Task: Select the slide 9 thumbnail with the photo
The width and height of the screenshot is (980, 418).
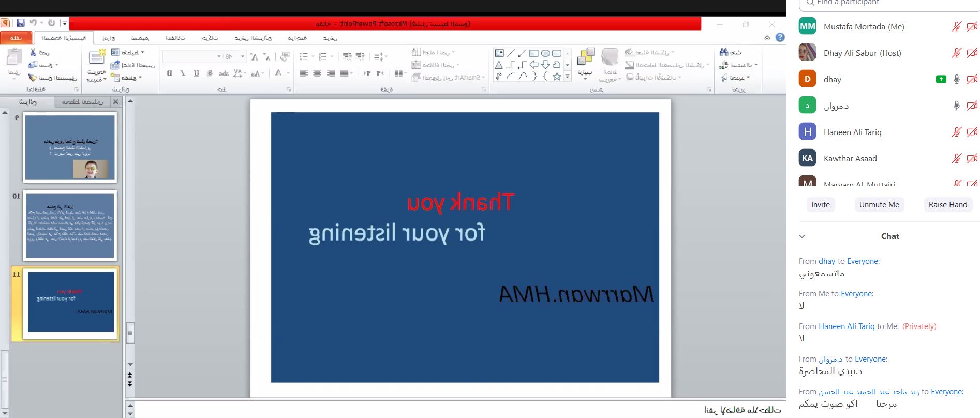Action: (70, 147)
